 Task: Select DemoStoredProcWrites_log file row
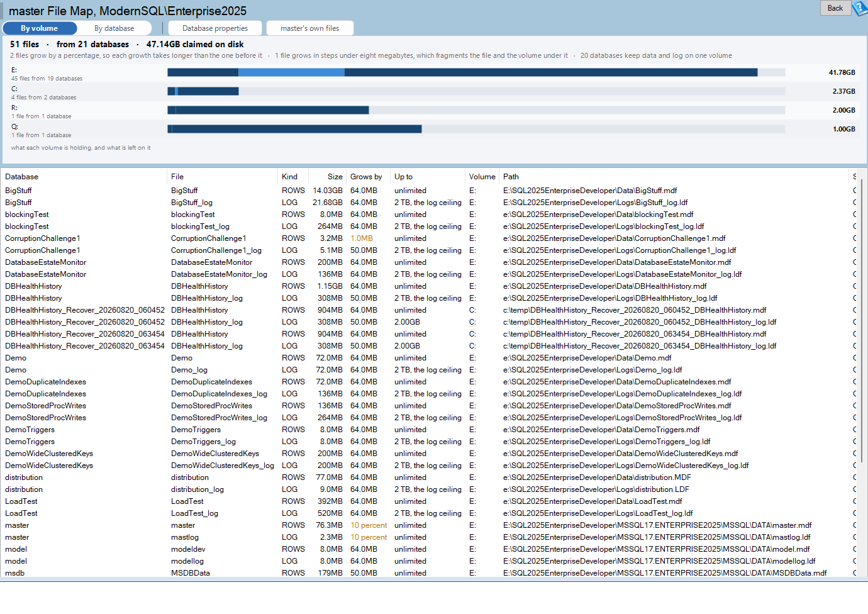[x=428, y=418]
